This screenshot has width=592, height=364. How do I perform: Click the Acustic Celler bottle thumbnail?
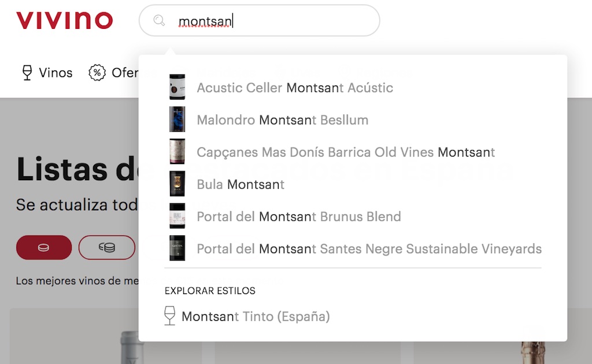[x=177, y=88]
